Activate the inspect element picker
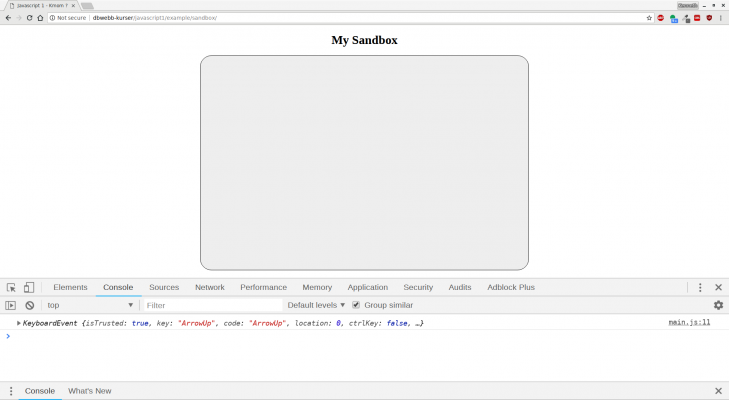729x400 pixels. click(11, 287)
